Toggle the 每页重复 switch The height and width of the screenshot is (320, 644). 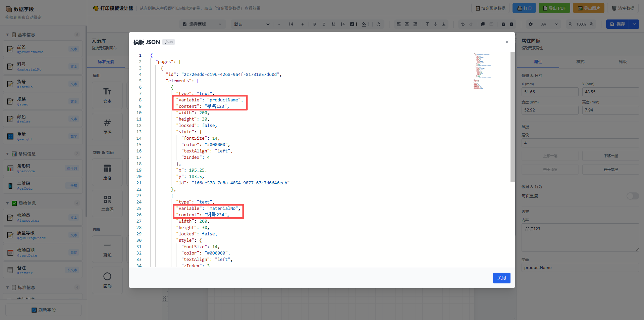pos(633,196)
